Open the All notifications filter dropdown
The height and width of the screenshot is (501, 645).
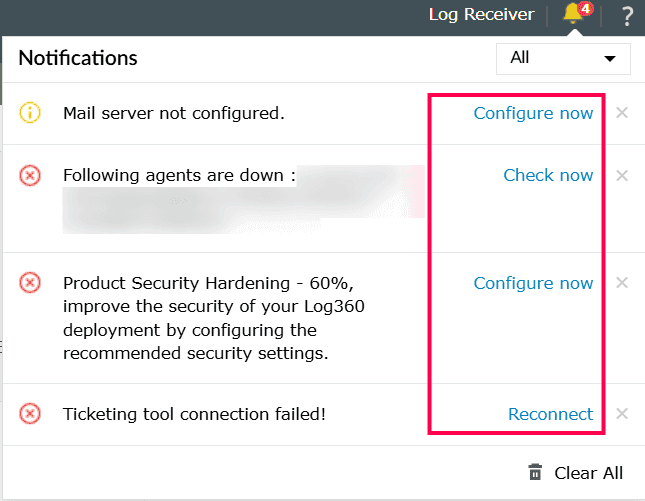click(x=563, y=58)
